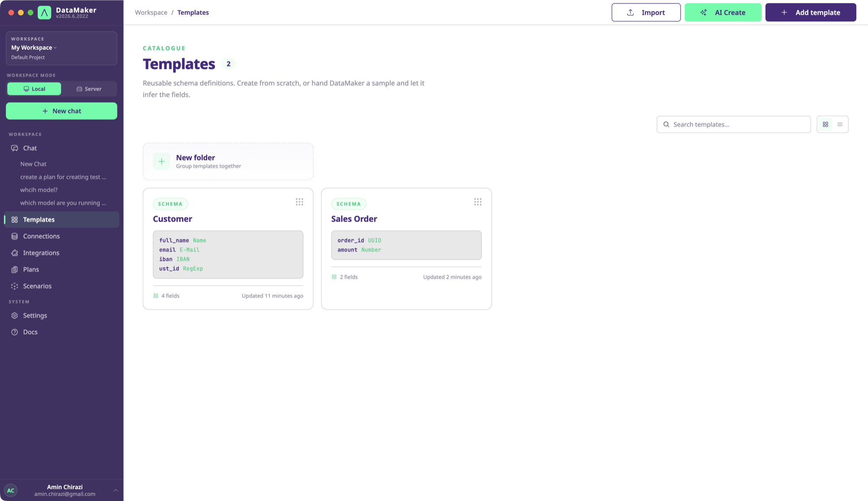868x501 pixels.
Task: Create a New folder
Action: tap(228, 162)
